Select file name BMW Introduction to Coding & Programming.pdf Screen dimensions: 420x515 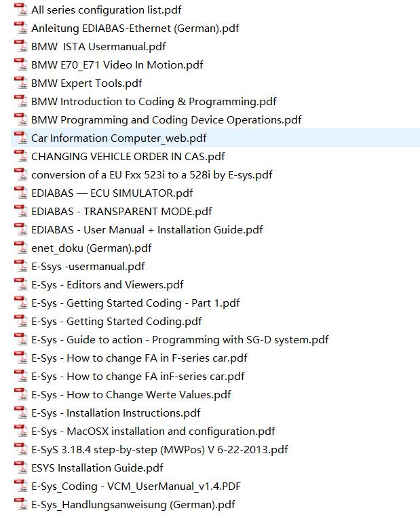click(153, 102)
